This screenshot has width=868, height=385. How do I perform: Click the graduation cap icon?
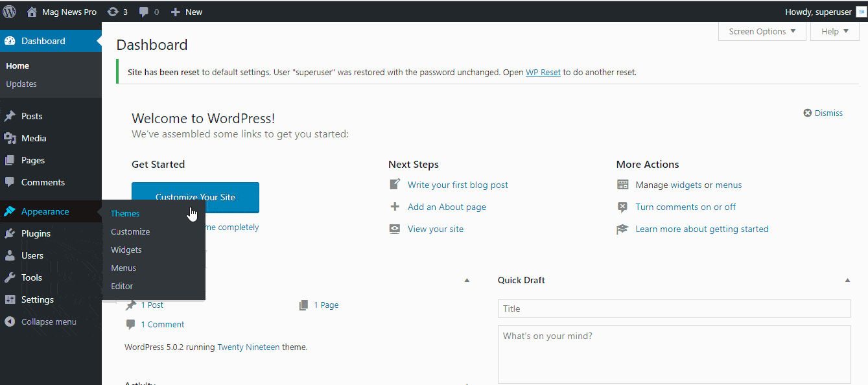[x=623, y=229]
